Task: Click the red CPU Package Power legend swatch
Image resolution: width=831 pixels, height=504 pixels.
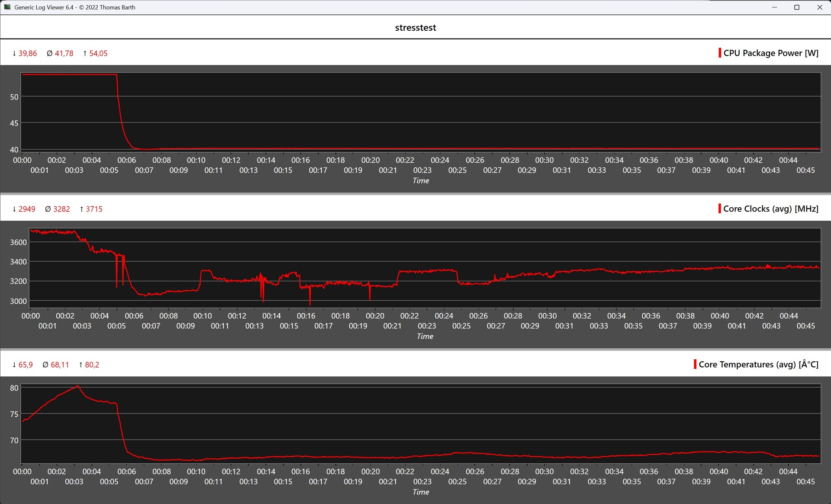Action: tap(719, 53)
